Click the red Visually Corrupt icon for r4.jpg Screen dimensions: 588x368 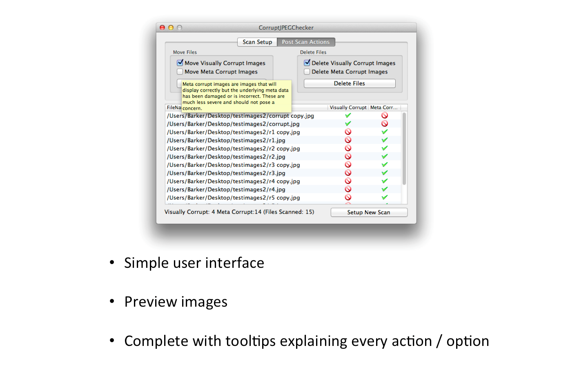[347, 189]
